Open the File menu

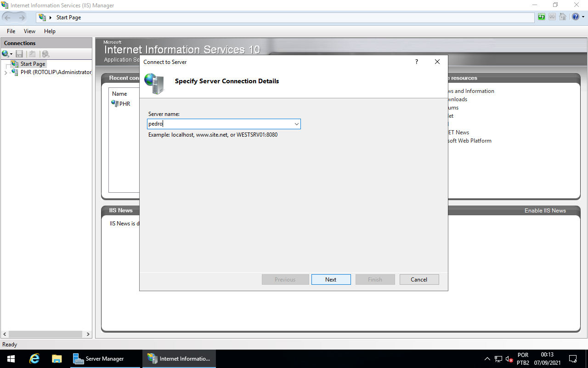tap(11, 31)
